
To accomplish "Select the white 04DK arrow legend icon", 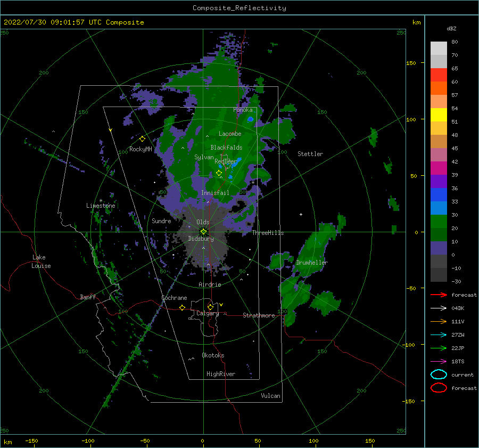I will [439, 308].
